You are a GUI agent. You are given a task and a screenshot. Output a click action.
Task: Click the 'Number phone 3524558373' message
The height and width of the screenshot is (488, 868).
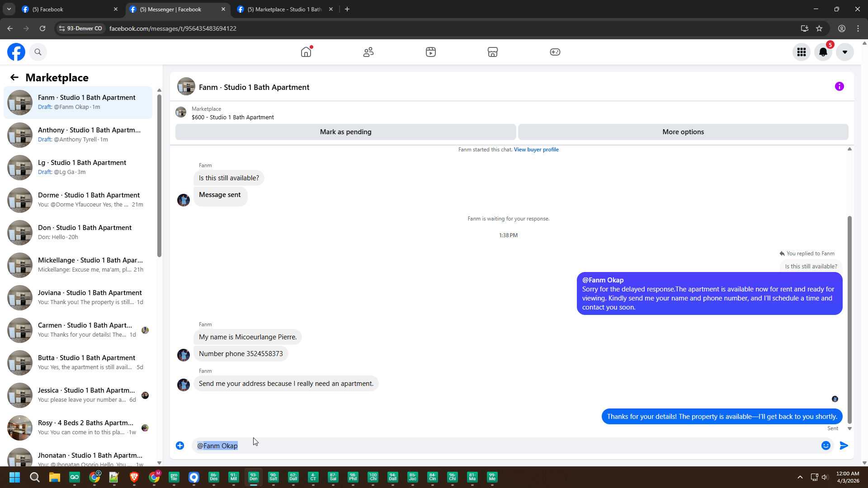click(x=241, y=354)
